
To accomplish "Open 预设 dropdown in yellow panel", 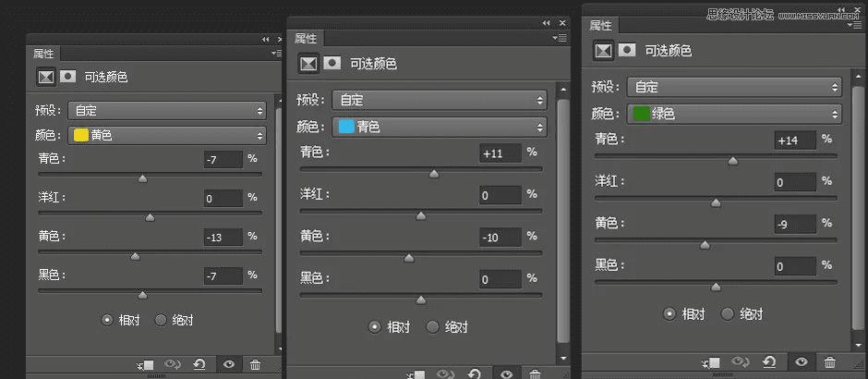I will pos(167,111).
